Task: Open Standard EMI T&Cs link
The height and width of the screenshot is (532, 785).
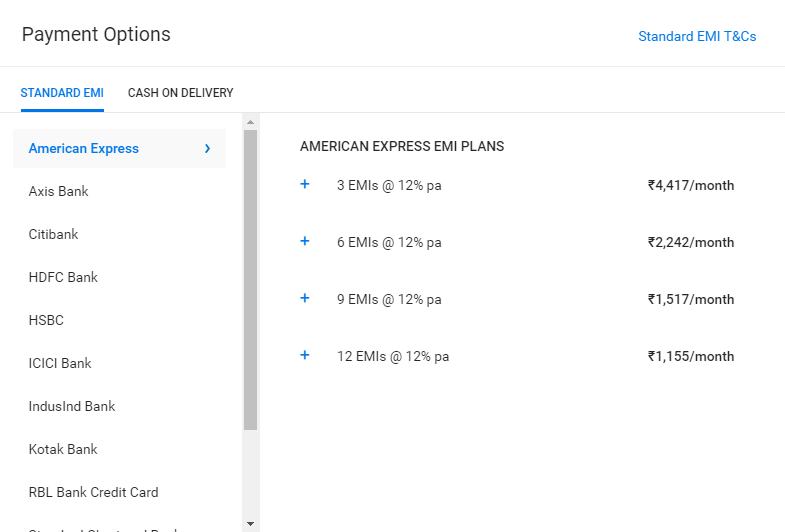Action: [697, 37]
